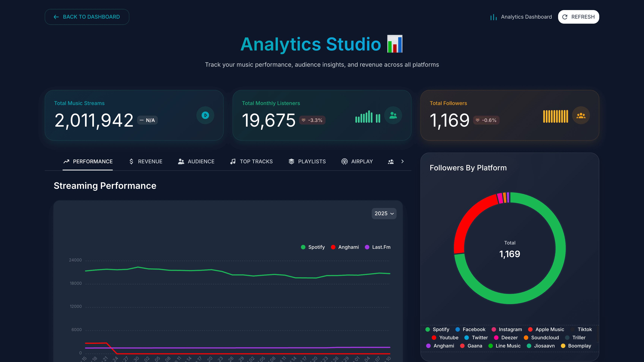
Task: Click the play icon on Total Music Streams card
Action: [x=205, y=115]
